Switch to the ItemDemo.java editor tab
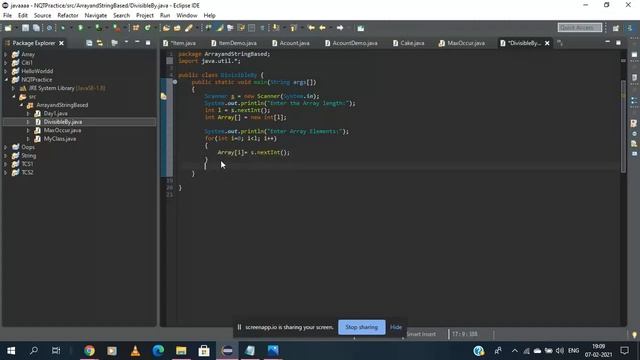Screen dimensions: 640x360 [x=234, y=43]
